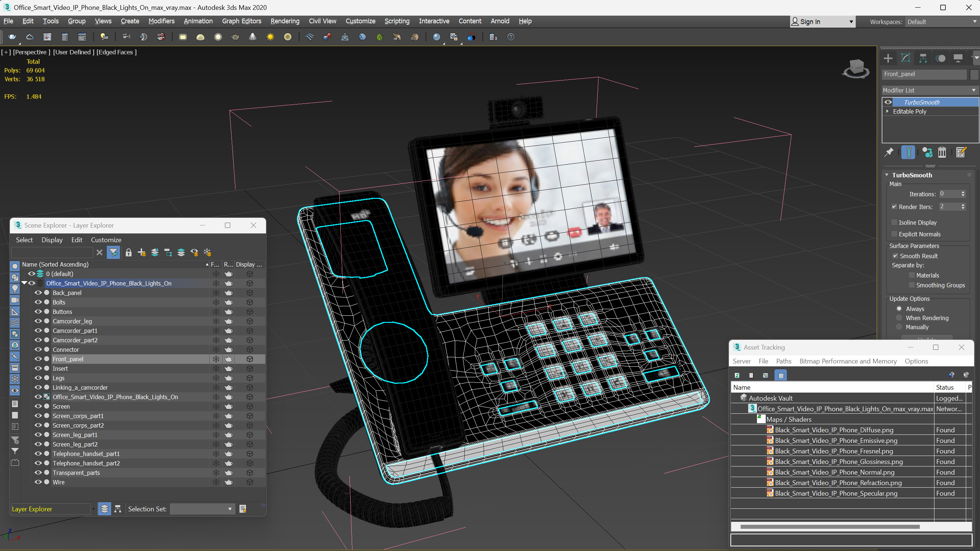
Task: Click the Edged Faces viewport label
Action: 116,52
